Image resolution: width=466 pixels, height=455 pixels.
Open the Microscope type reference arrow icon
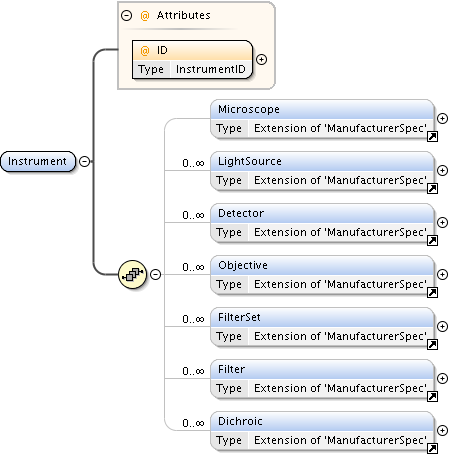pyautogui.click(x=432, y=136)
